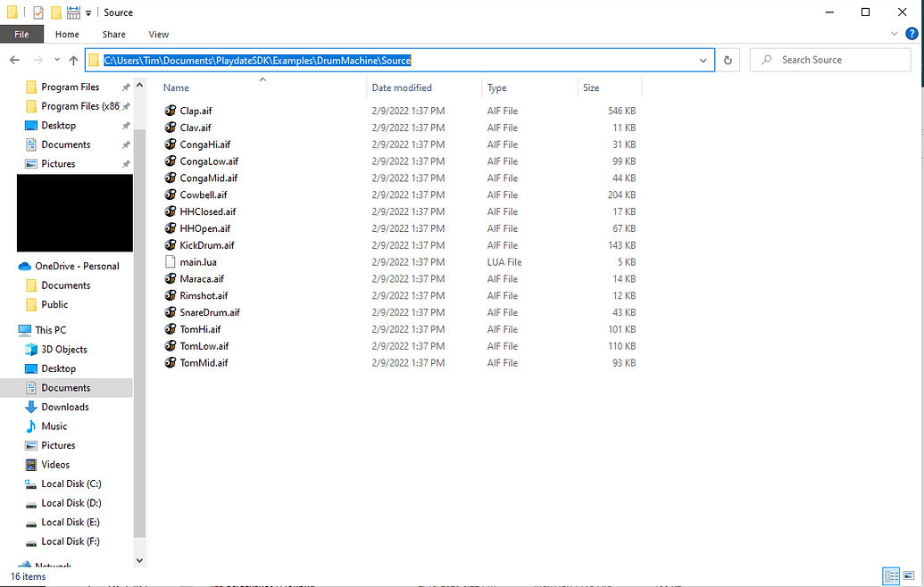Click the Name column to reverse sorting
Screen dimensions: 924x587
click(x=176, y=87)
